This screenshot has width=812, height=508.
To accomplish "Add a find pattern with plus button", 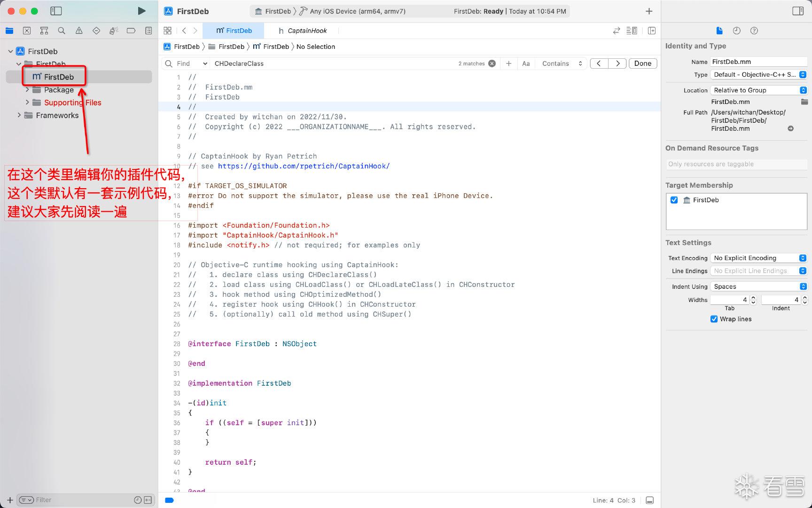I will pyautogui.click(x=509, y=63).
